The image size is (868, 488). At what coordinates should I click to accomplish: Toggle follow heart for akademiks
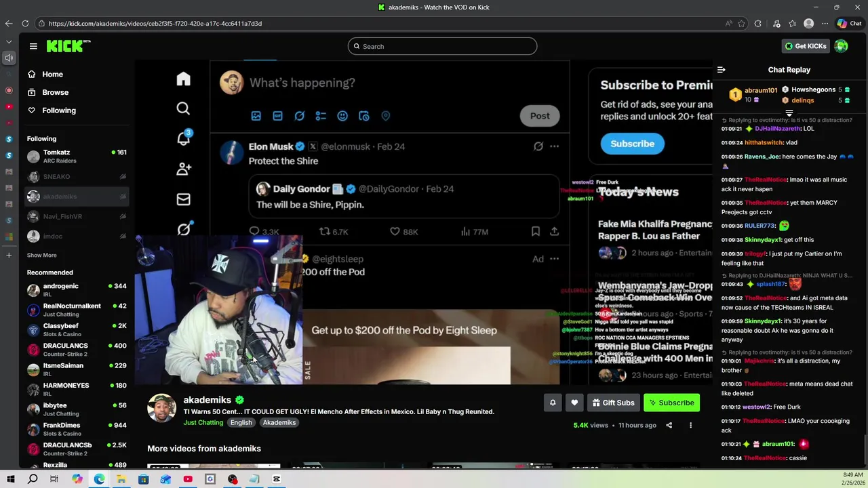[574, 403]
